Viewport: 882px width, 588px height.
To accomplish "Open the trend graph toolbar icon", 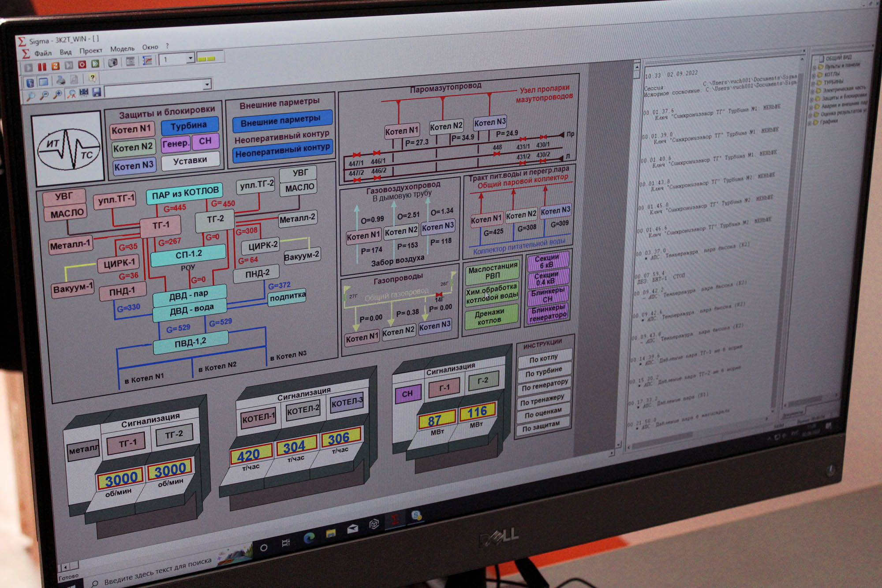I will tap(147, 60).
